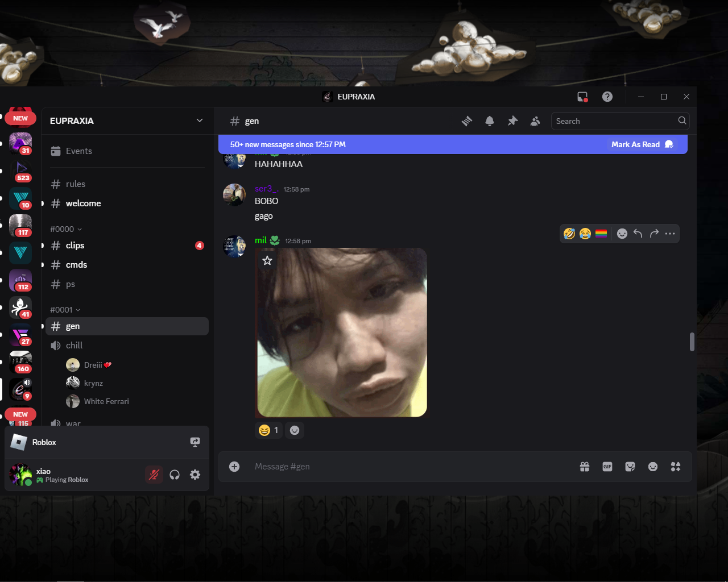This screenshot has height=582, width=728.
Task: Open the plus attachment button
Action: pyautogui.click(x=234, y=467)
